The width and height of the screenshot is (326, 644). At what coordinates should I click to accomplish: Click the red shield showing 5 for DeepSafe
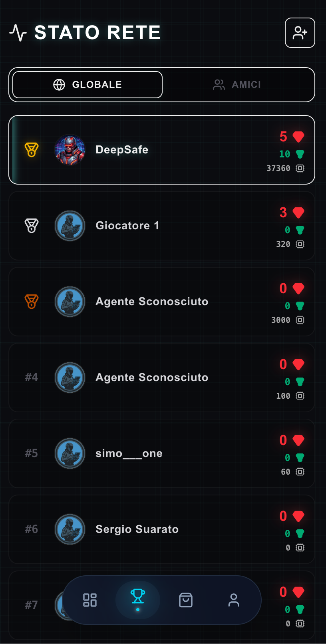[x=299, y=136]
